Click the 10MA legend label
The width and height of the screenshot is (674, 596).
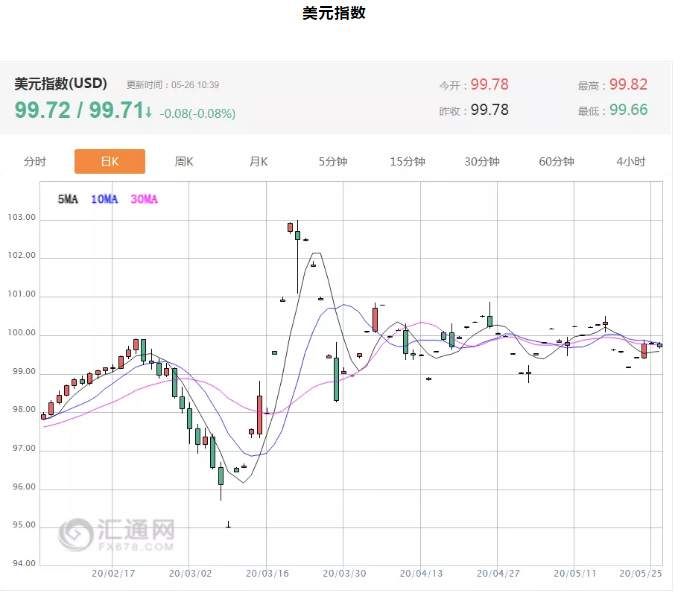coord(104,199)
